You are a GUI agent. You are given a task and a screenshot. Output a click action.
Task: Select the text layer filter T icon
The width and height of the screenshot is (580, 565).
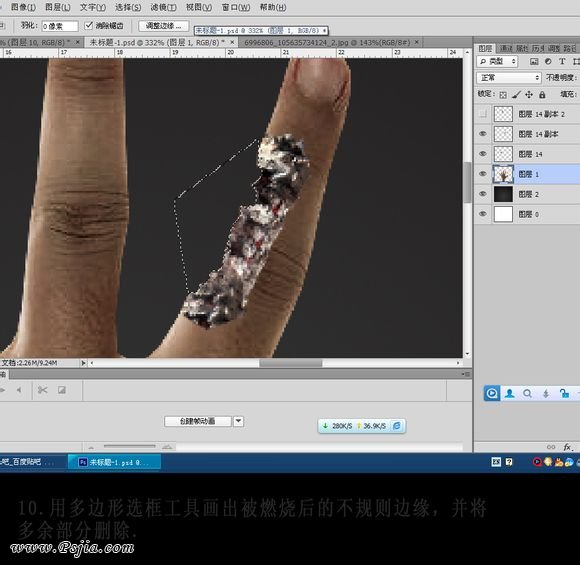click(562, 61)
